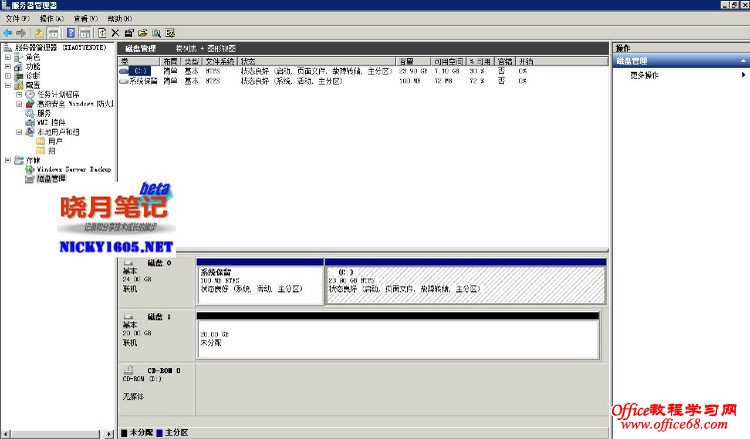Viewport: 750px width, 439px height.
Task: Open the 查看(V) menu
Action: [86, 19]
